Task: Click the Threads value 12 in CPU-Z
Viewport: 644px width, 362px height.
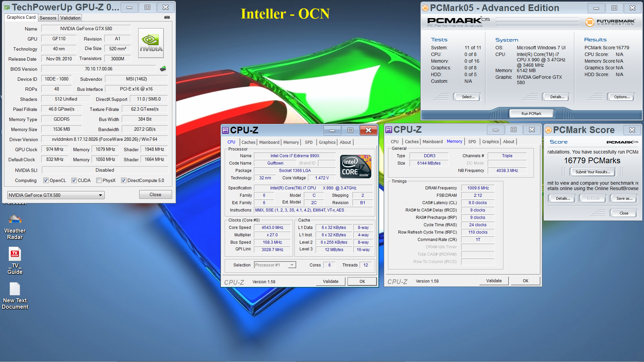Action: (366, 265)
